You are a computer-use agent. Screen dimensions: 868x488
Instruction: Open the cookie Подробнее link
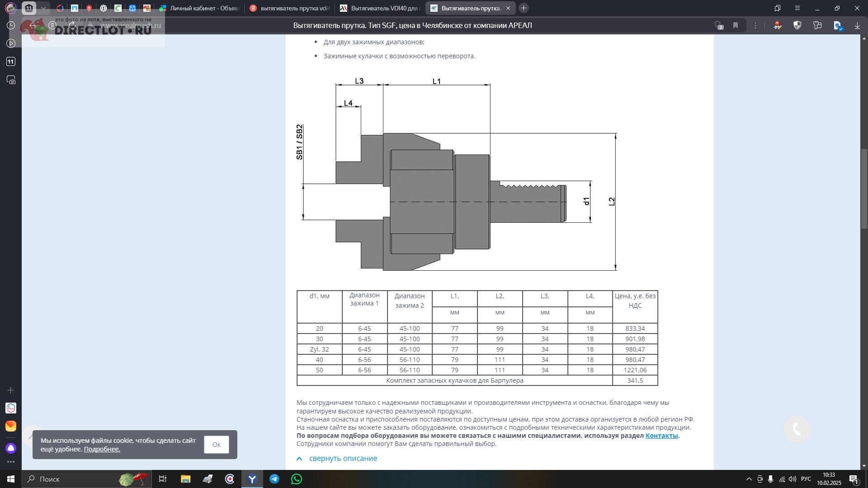pos(102,449)
